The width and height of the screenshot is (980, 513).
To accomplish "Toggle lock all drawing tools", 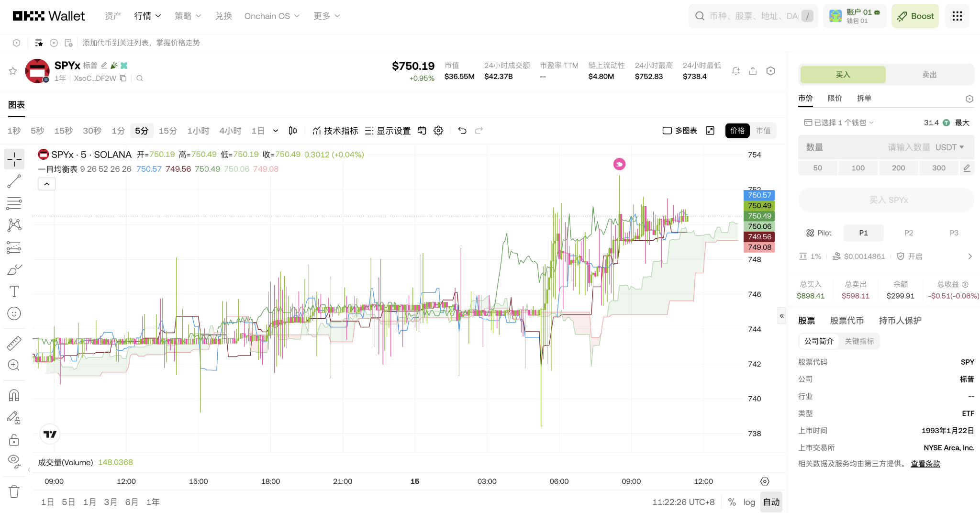I will [x=14, y=440].
